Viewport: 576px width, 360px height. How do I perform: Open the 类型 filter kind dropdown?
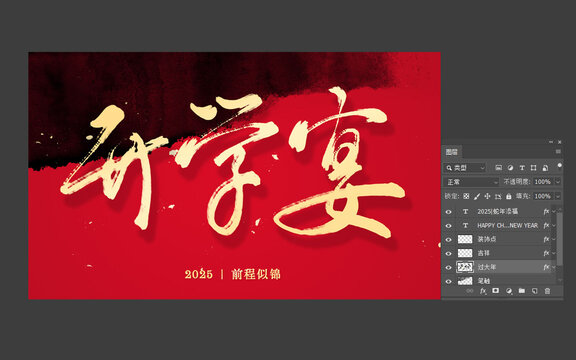click(465, 168)
